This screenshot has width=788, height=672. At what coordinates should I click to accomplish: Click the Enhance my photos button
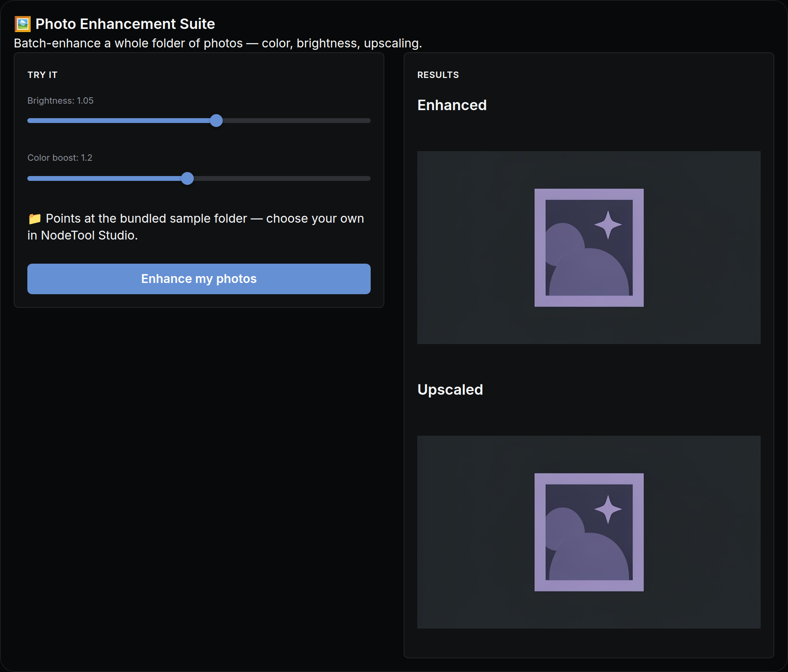click(x=199, y=279)
